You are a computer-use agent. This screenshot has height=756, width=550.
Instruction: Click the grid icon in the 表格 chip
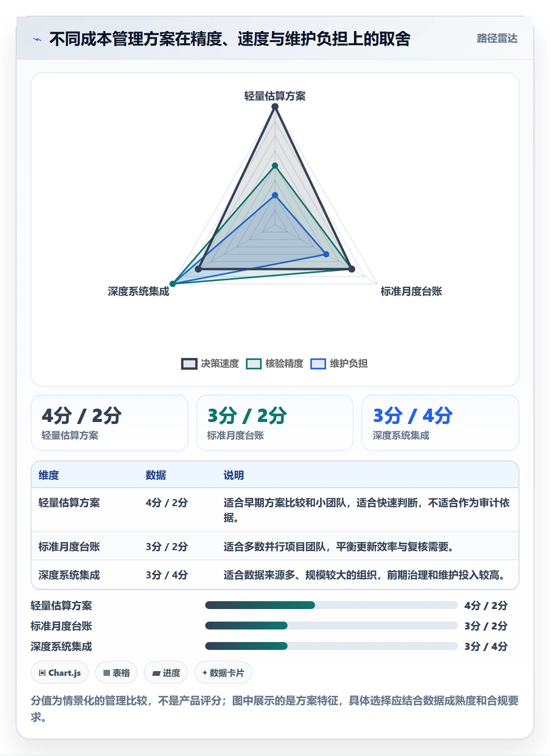106,673
